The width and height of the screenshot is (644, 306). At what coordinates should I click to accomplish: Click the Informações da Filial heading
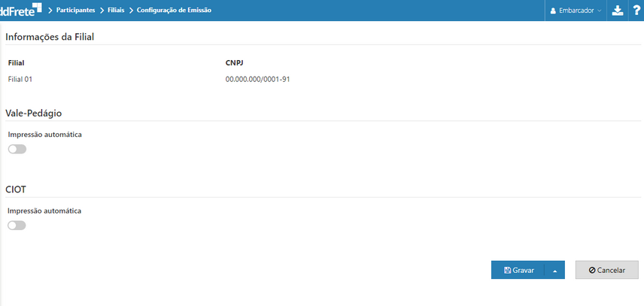point(50,38)
